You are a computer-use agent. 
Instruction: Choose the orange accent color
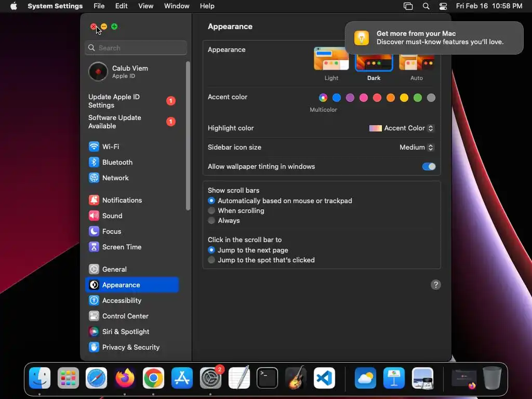[x=391, y=98]
